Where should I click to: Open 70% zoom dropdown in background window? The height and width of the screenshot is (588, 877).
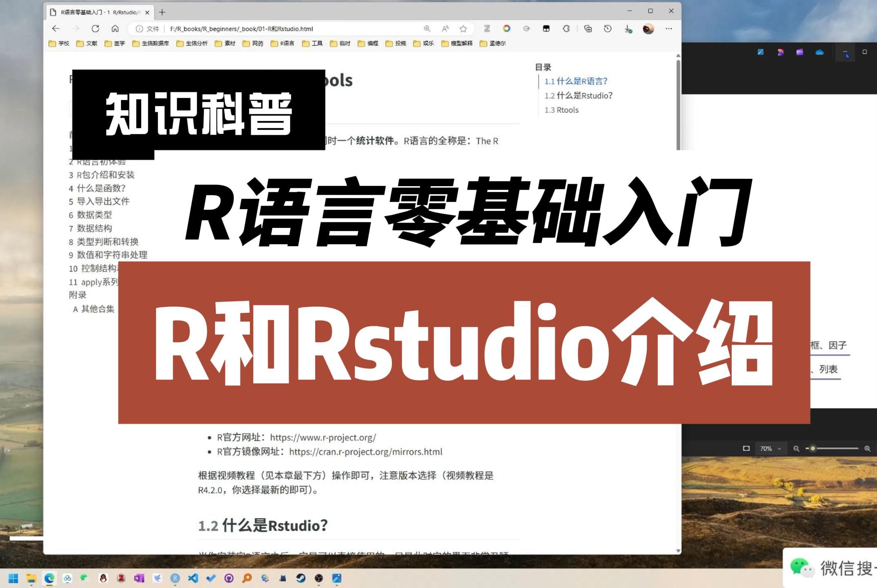(x=770, y=448)
